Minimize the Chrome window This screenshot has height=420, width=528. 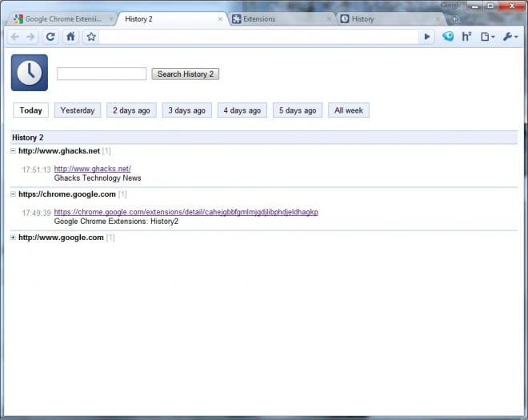pyautogui.click(x=474, y=6)
